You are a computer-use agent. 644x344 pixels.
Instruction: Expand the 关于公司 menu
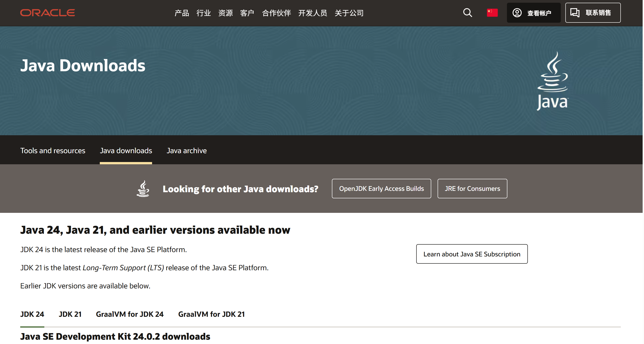pyautogui.click(x=349, y=13)
